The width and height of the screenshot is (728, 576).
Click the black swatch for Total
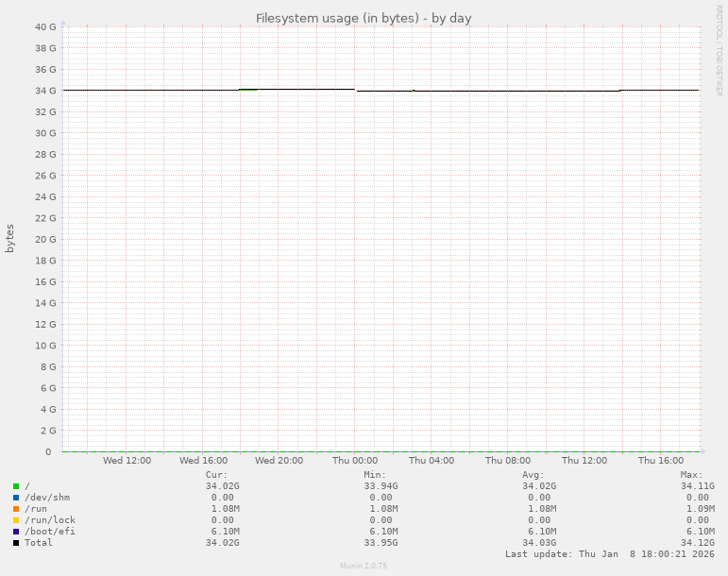[x=16, y=543]
